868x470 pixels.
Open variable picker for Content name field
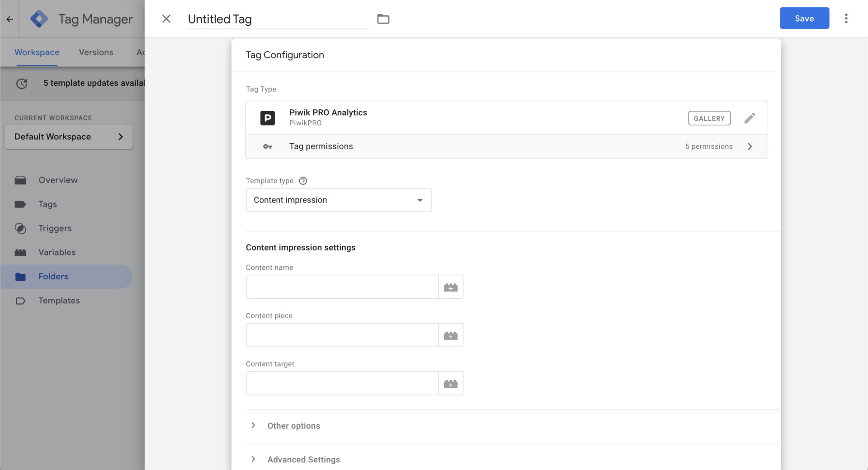(x=451, y=287)
